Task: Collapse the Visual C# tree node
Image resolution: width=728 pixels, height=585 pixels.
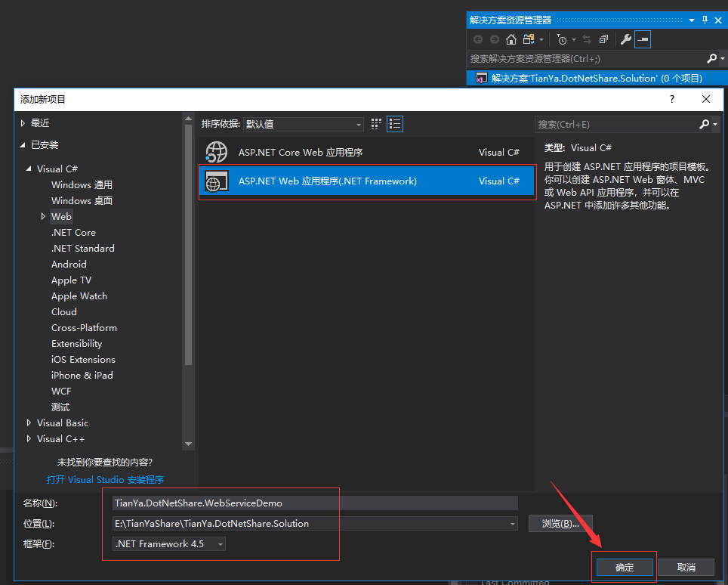Action: point(29,169)
